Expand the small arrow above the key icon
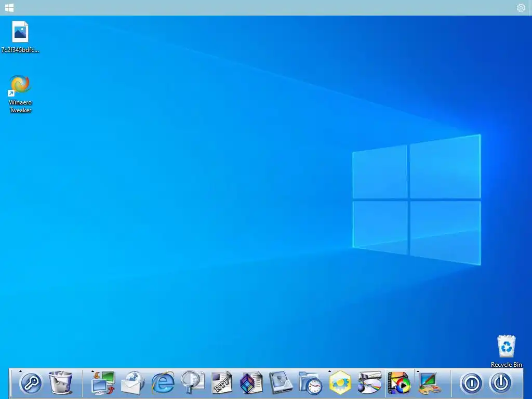Image resolution: width=532 pixels, height=399 pixels. click(x=20, y=371)
